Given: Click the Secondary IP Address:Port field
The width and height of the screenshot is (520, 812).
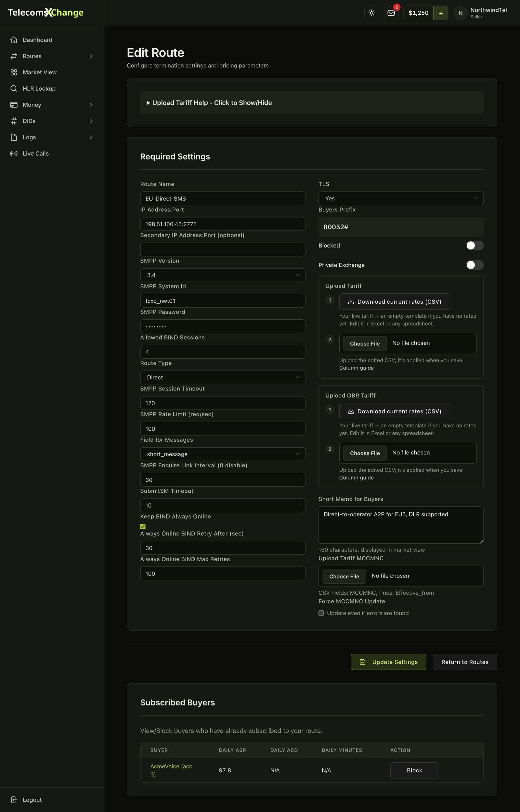Looking at the screenshot, I should point(223,249).
